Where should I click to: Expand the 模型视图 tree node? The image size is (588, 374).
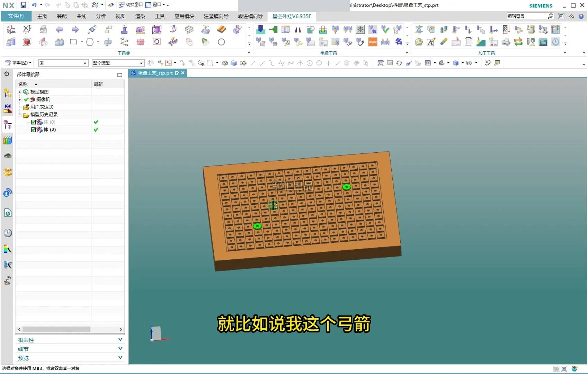coord(20,92)
